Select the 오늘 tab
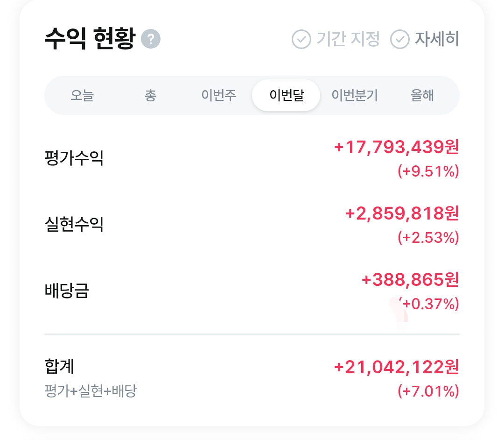The image size is (504, 440). [x=82, y=96]
